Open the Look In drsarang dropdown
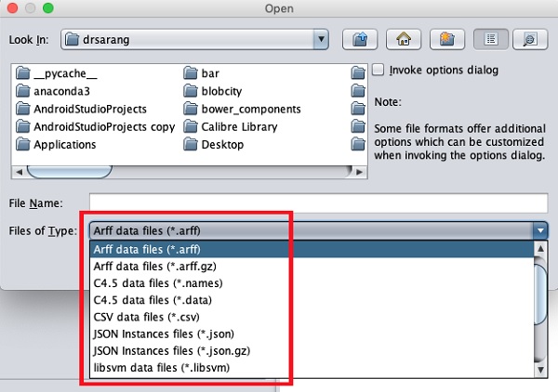Viewport: 558px width, 392px height. (x=194, y=39)
